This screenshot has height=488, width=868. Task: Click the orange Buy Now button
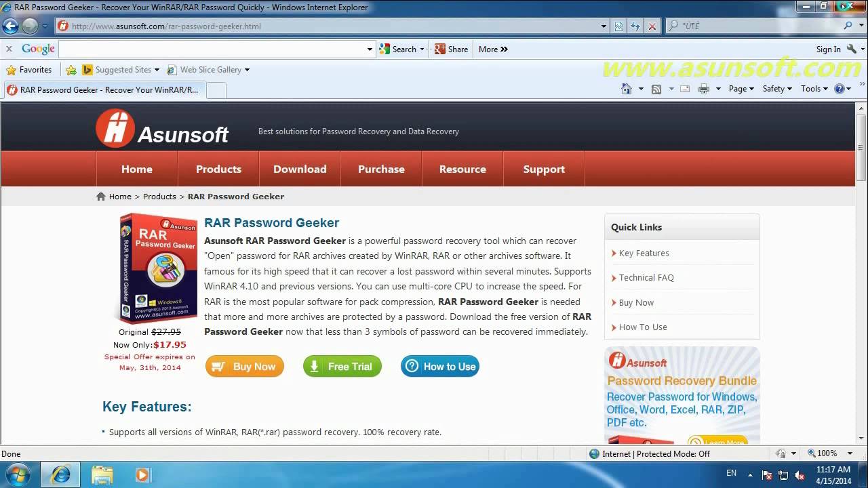click(245, 367)
